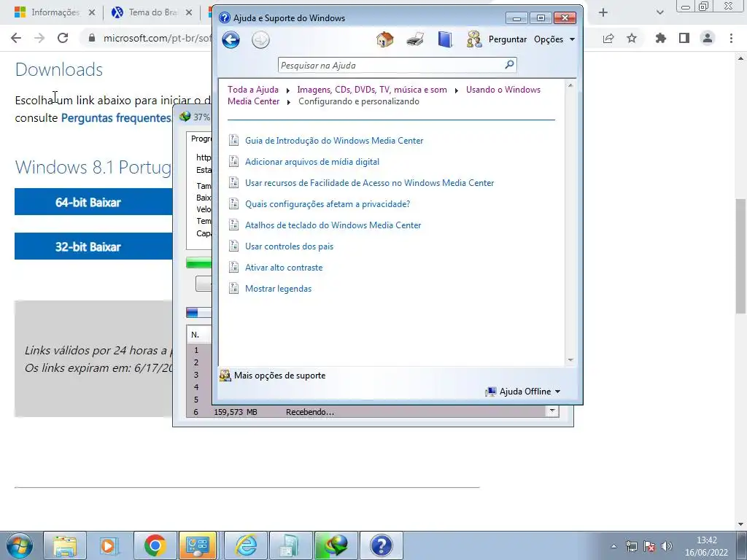Open Chrome tab search chevron
This screenshot has height=560, width=747.
pos(659,12)
